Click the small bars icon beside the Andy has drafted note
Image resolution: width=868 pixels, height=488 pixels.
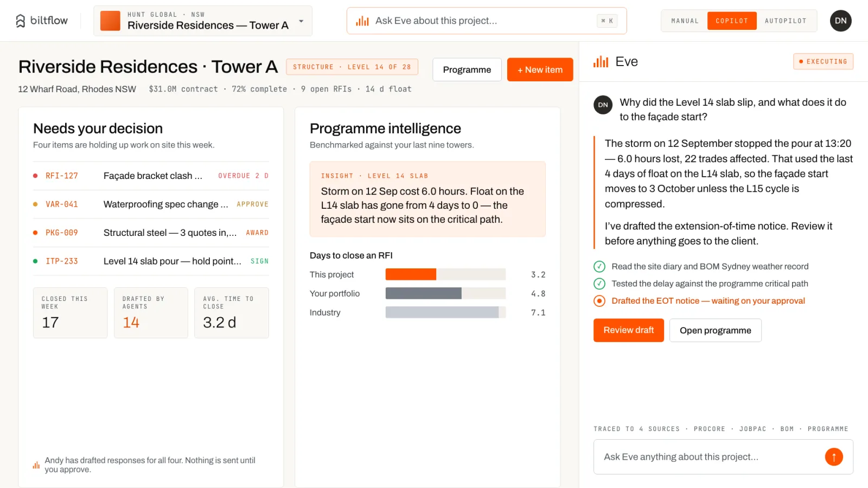point(36,465)
